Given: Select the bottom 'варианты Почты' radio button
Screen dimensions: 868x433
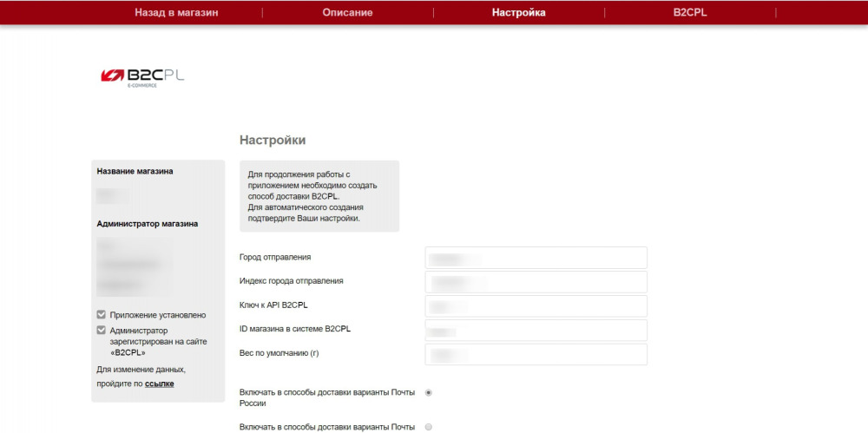Looking at the screenshot, I should coord(429,427).
